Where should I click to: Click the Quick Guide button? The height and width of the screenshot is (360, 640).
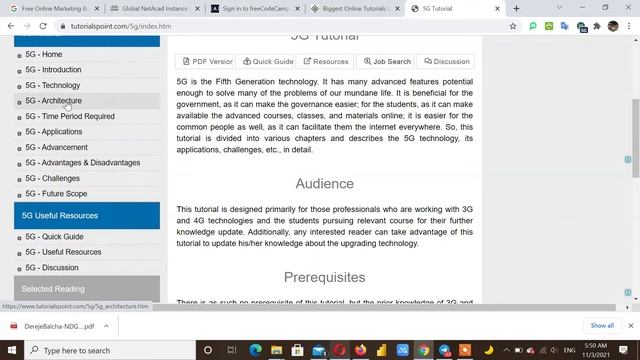pyautogui.click(x=265, y=62)
